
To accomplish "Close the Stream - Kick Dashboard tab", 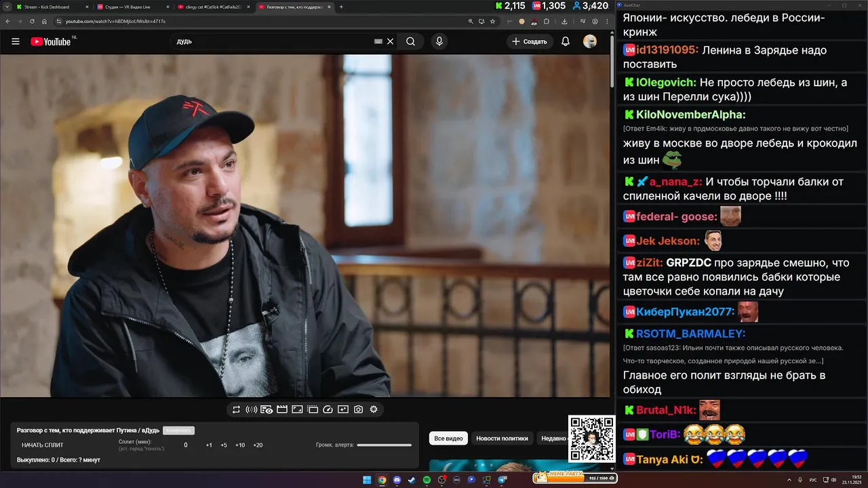I will (x=87, y=7).
